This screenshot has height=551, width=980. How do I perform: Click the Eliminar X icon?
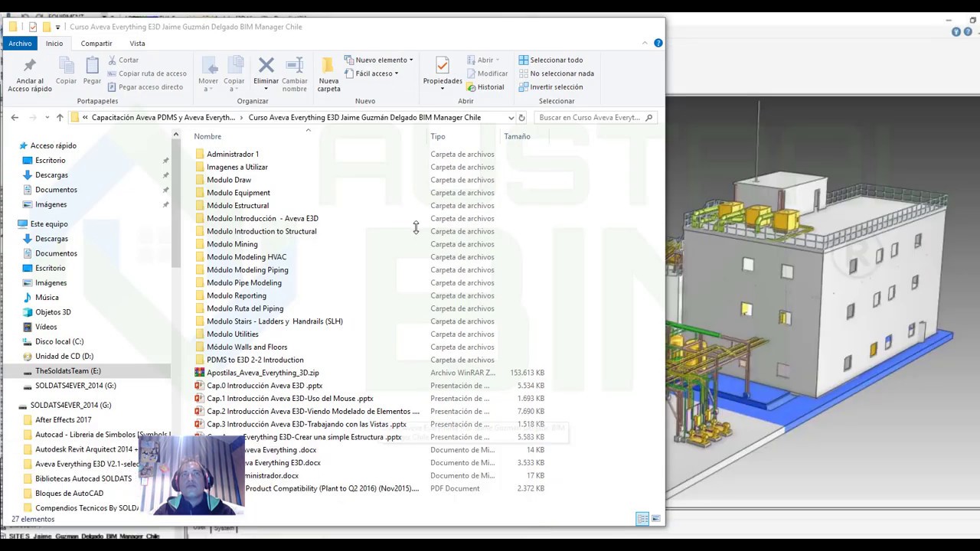pyautogui.click(x=266, y=65)
